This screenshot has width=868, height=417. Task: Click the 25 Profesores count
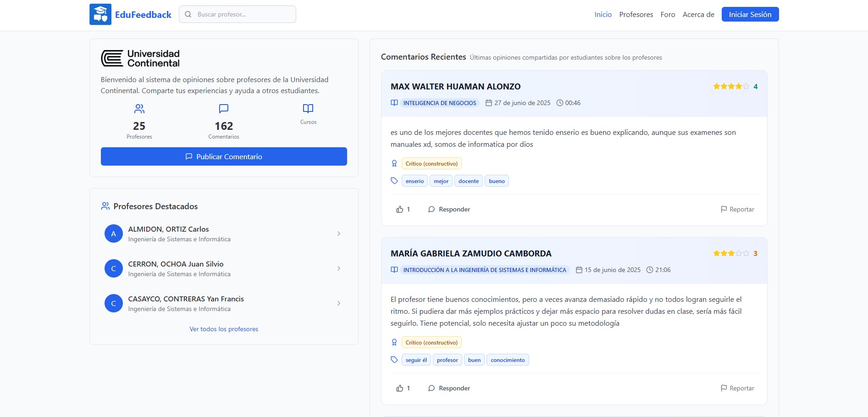139,126
